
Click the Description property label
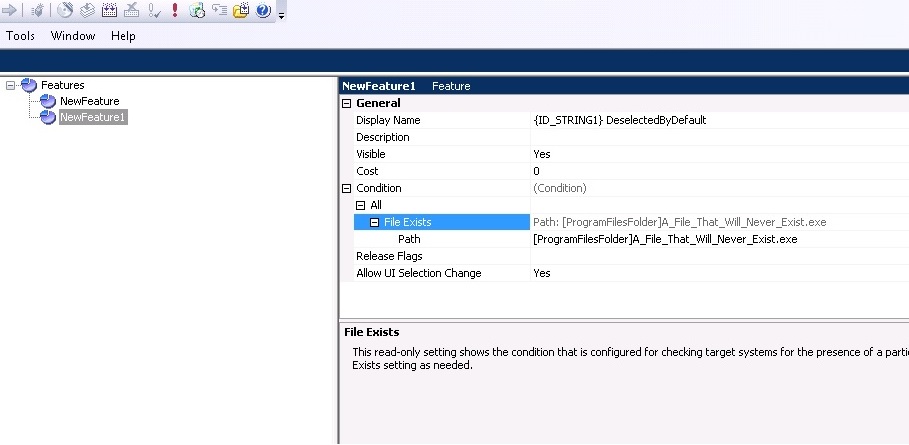tap(383, 137)
